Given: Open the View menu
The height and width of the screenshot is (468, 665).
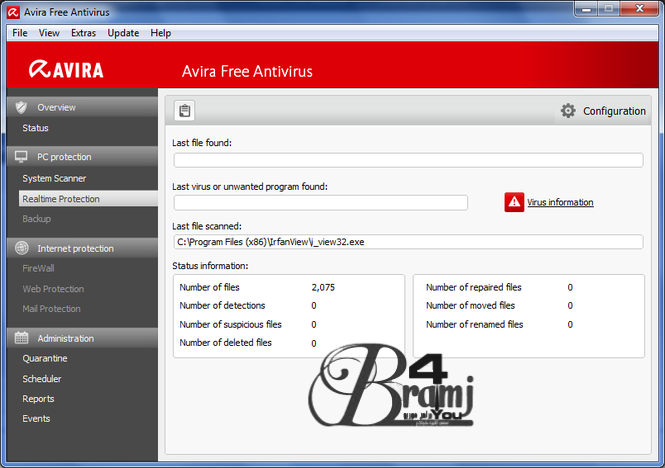Looking at the screenshot, I should pos(49,33).
